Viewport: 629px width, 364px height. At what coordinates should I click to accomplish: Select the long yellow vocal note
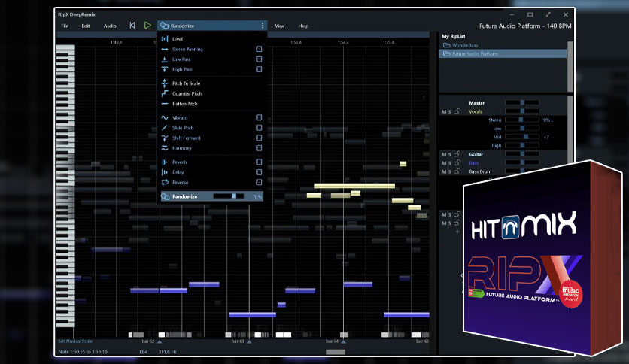[354, 186]
